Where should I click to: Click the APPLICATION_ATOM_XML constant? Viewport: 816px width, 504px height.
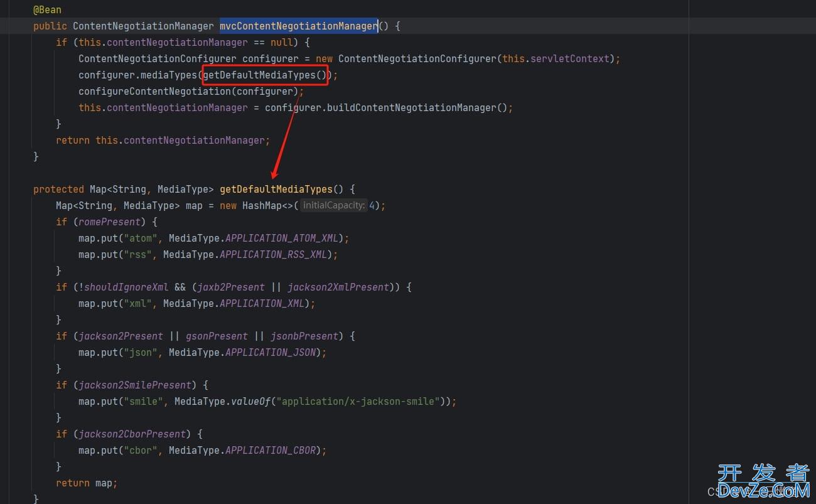click(282, 239)
